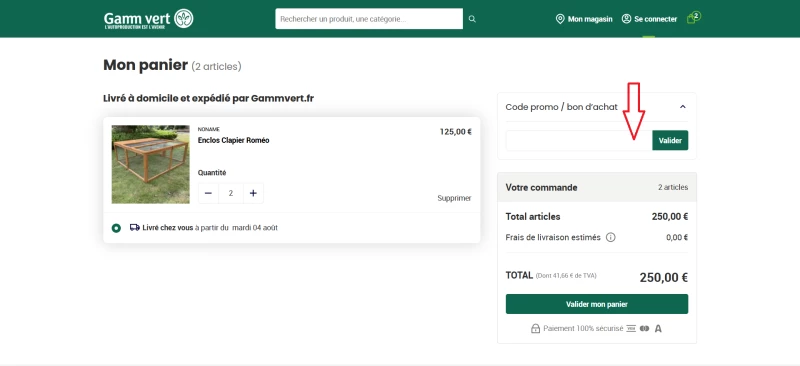Click the Frais de livraison estimés label
The width and height of the screenshot is (800, 366).
[553, 237]
